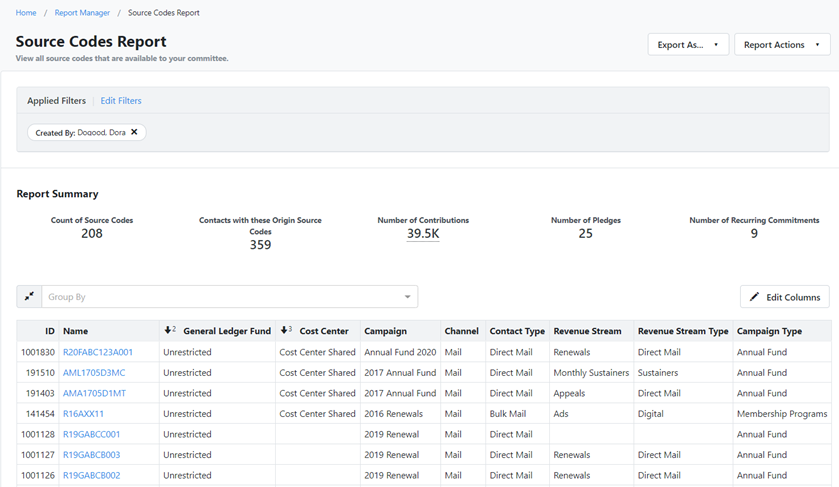
Task: Open the Edit Filters link
Action: click(x=121, y=101)
